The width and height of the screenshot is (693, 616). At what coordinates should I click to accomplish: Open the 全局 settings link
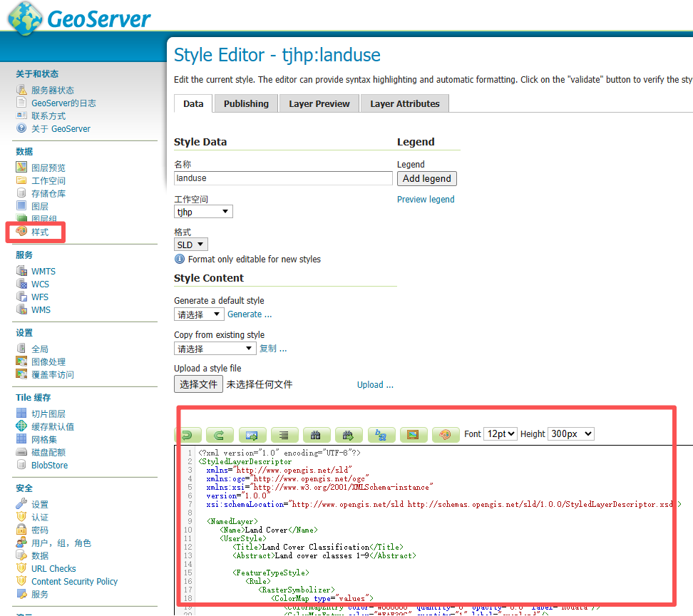40,349
